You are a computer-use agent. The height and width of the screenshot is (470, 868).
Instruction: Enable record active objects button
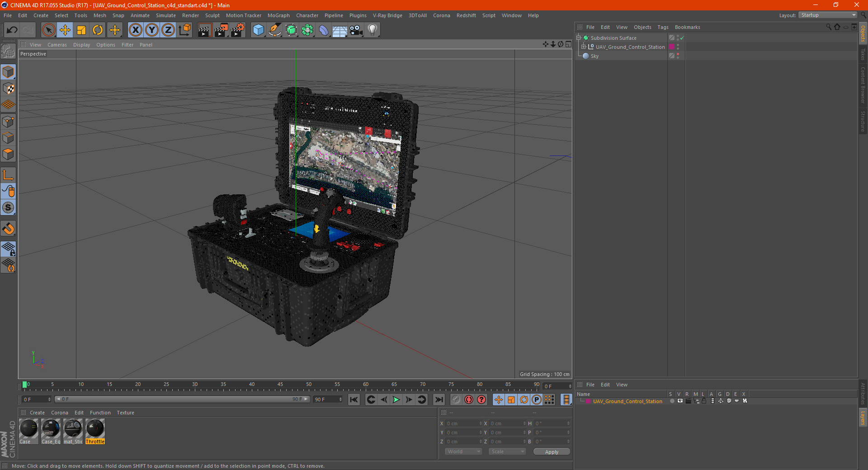pos(456,399)
